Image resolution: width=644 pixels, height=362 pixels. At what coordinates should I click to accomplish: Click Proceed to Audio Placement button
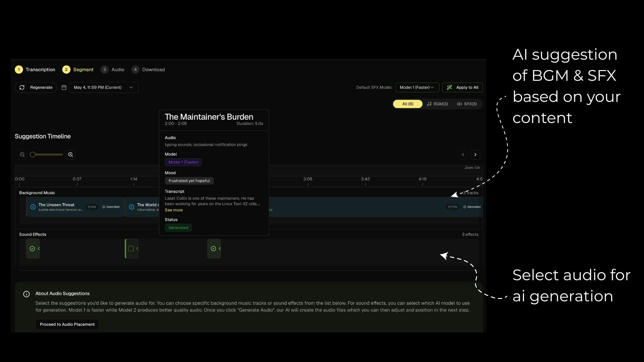point(67,324)
